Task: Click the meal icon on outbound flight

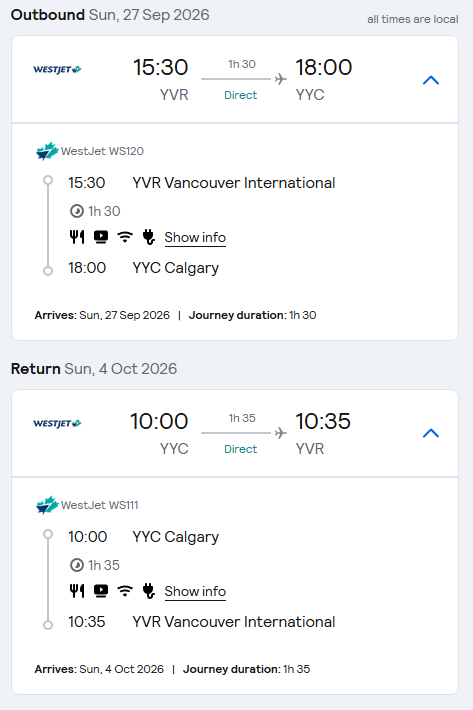Action: point(77,237)
